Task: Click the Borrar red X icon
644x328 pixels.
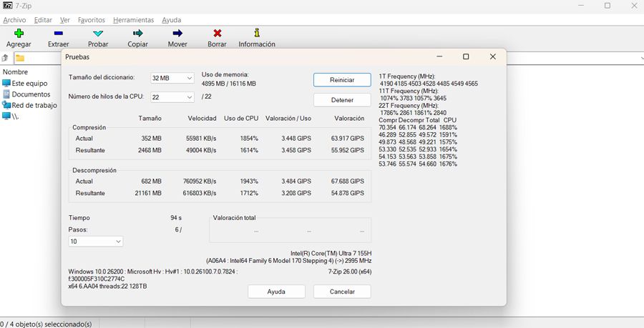Action: pos(218,33)
